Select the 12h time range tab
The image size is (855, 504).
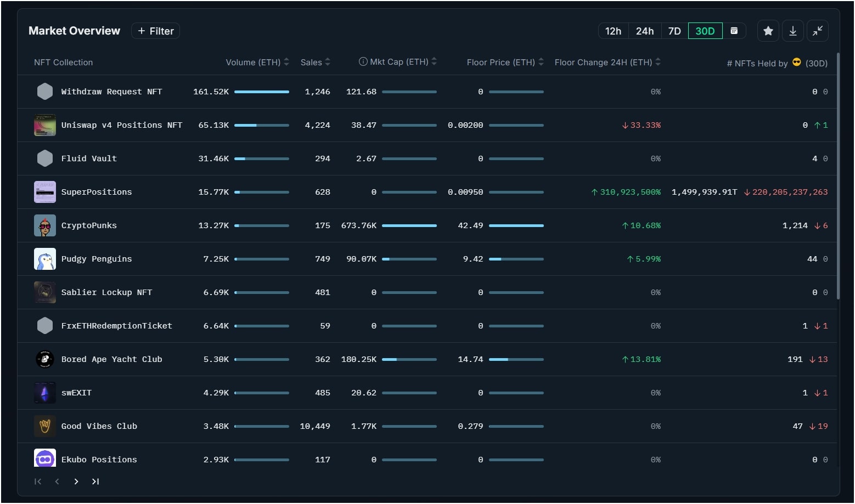point(613,31)
